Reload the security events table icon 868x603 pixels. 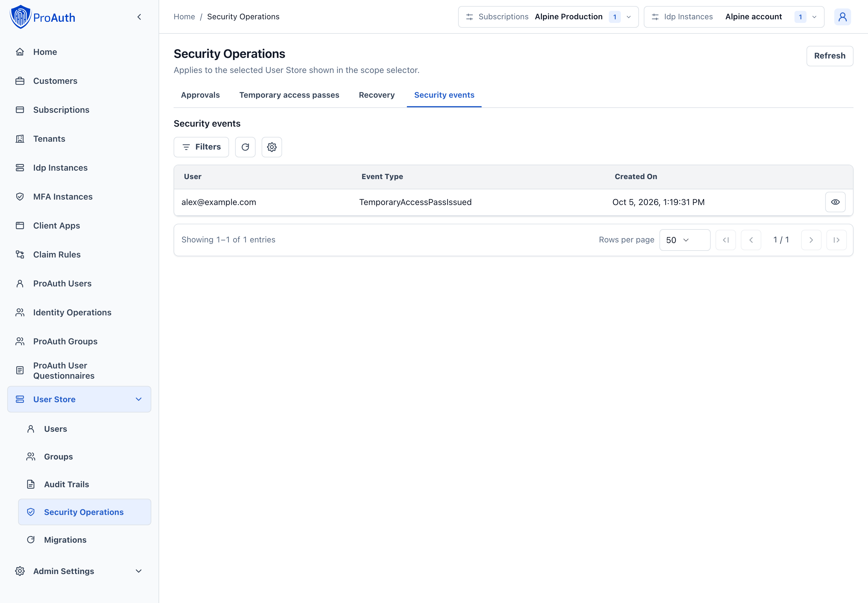click(245, 147)
